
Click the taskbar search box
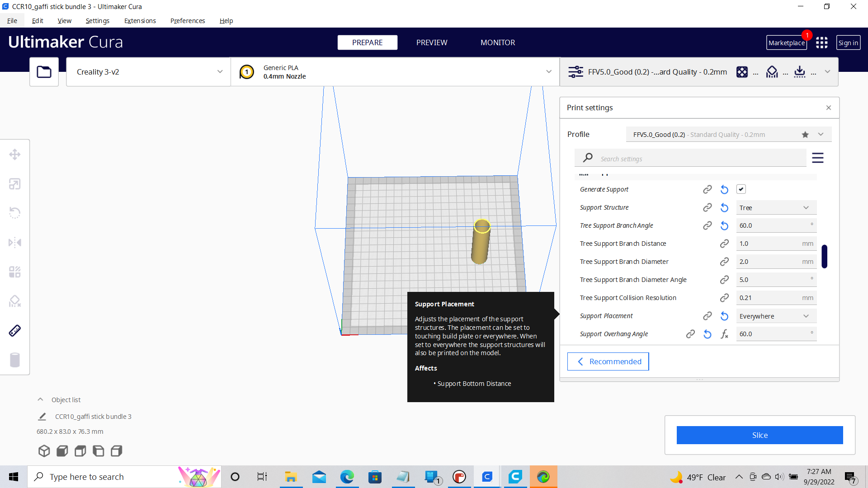[x=124, y=477]
